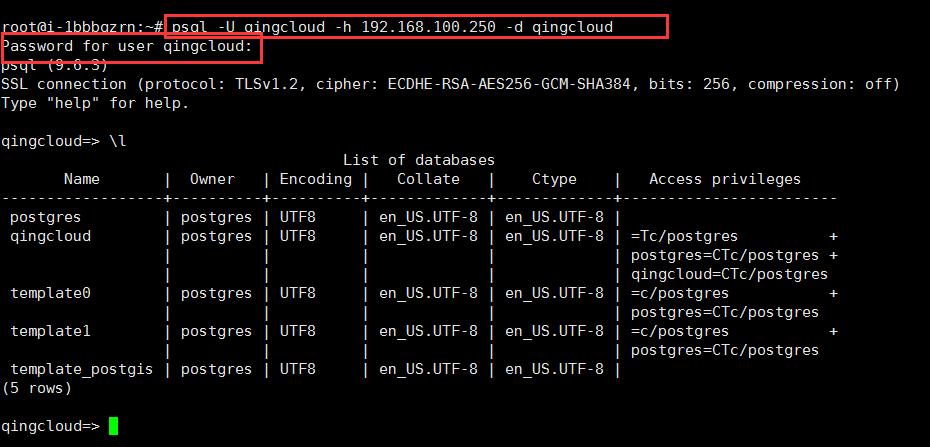This screenshot has height=447, width=930.
Task: Click the green terminal cursor block
Action: click(113, 426)
